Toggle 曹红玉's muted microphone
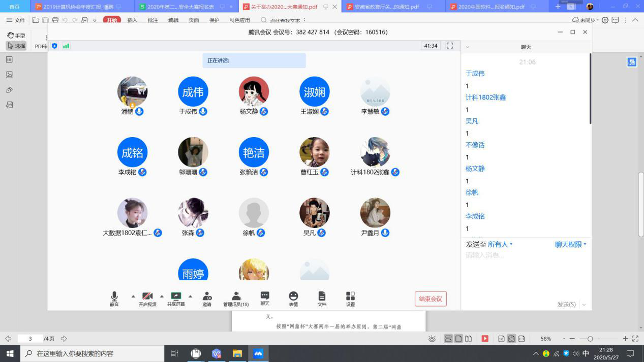The image size is (644, 362). click(x=324, y=172)
